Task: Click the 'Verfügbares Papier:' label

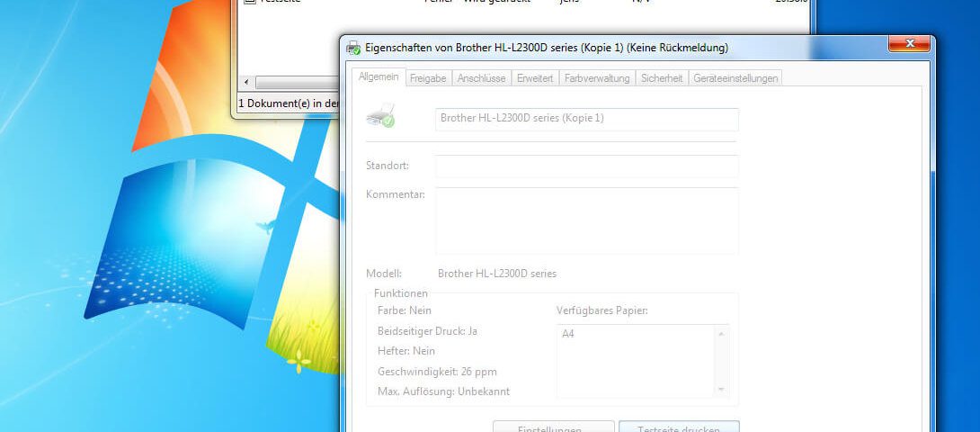Action: (601, 310)
